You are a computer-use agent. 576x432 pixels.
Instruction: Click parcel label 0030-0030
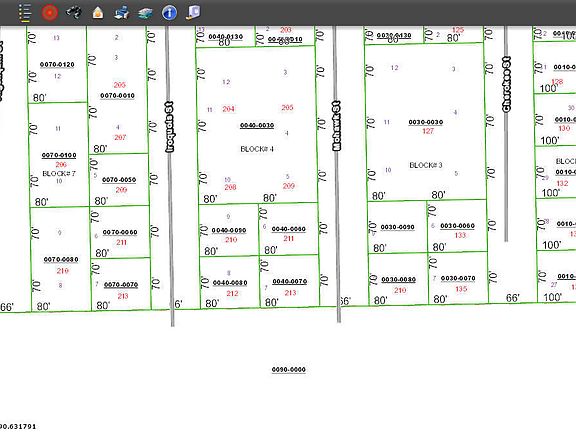[426, 122]
